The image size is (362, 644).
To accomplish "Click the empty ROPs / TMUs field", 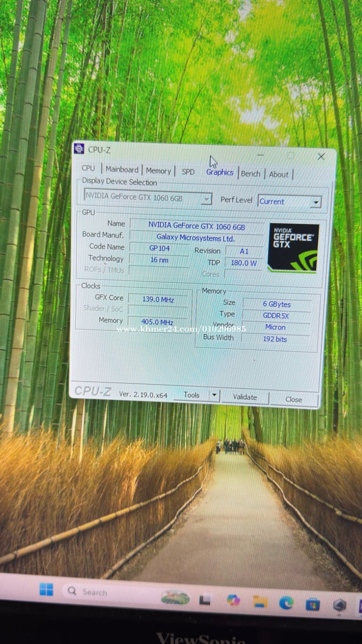I will tap(158, 271).
